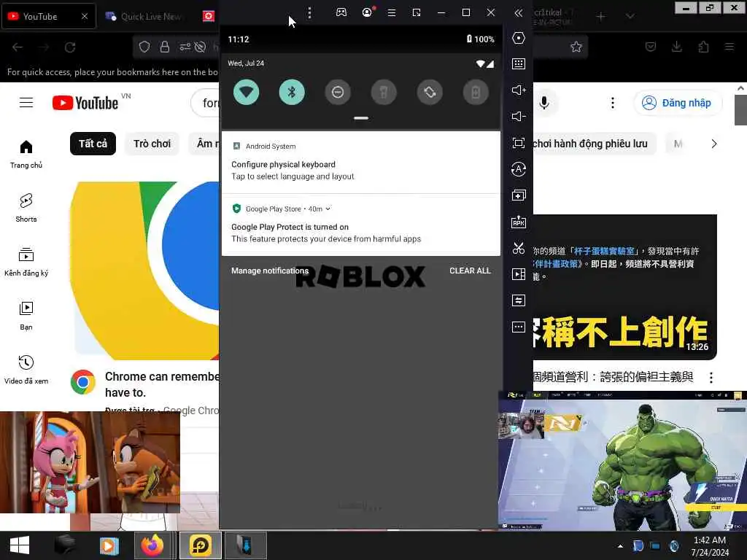Click the YouTube logo
The height and width of the screenshot is (560, 747).
85,103
